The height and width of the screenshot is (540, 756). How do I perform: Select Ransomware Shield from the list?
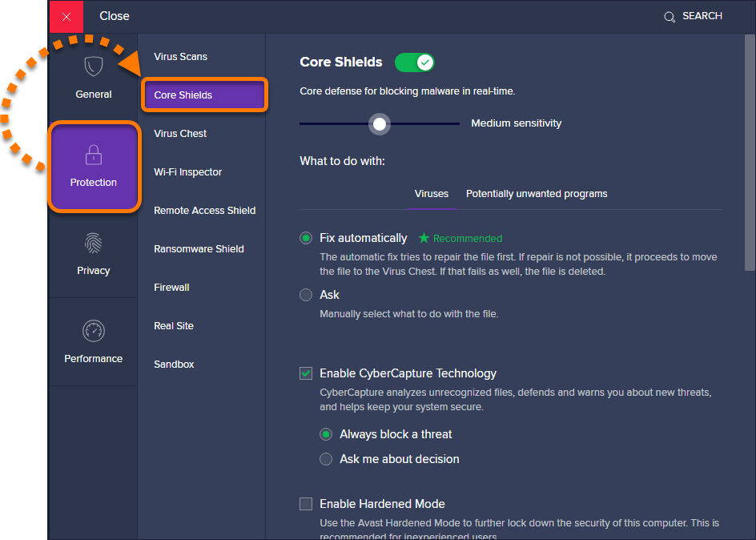pos(197,248)
